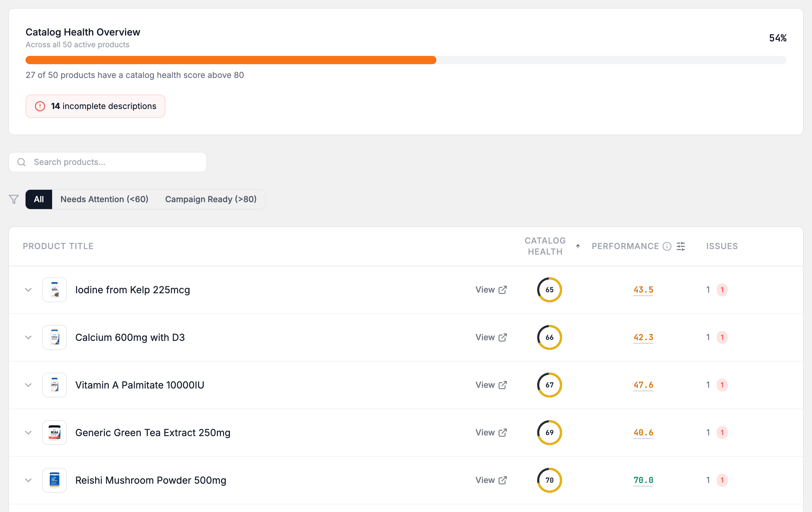Select the All filter tab
This screenshot has width=812, height=512.
click(39, 199)
